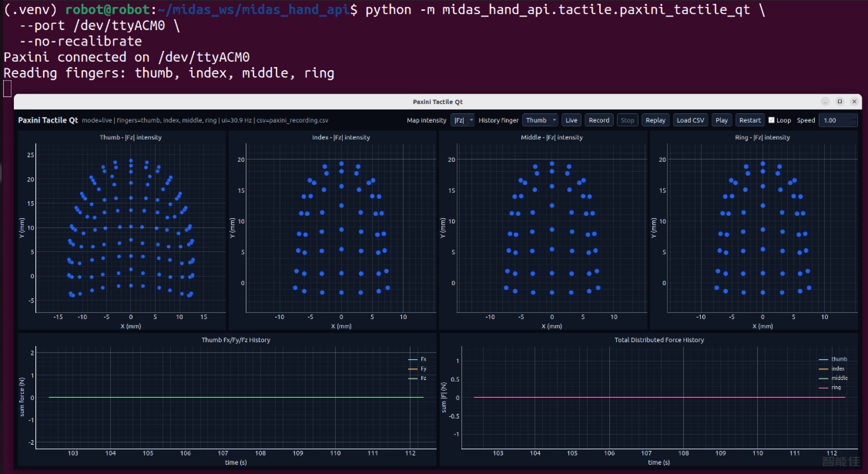Click the 'Ring - |Fz| intensity' plot title
Viewport: 868px width, 474px height.
click(762, 137)
